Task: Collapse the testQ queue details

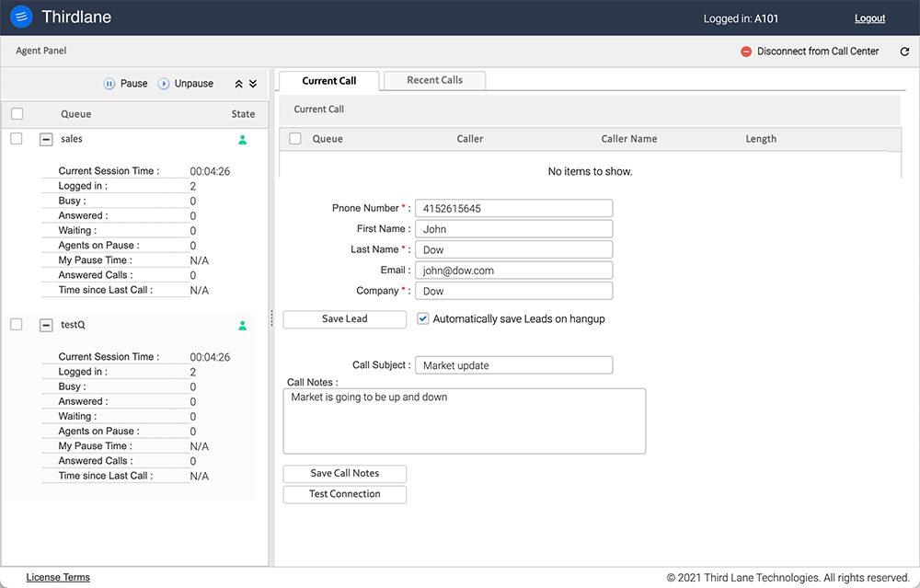Action: (46, 325)
